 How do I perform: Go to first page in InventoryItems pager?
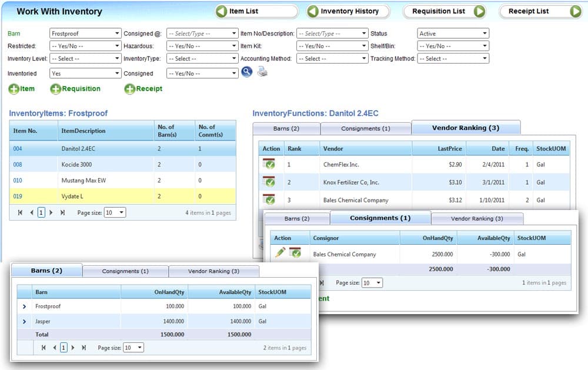[x=20, y=213]
